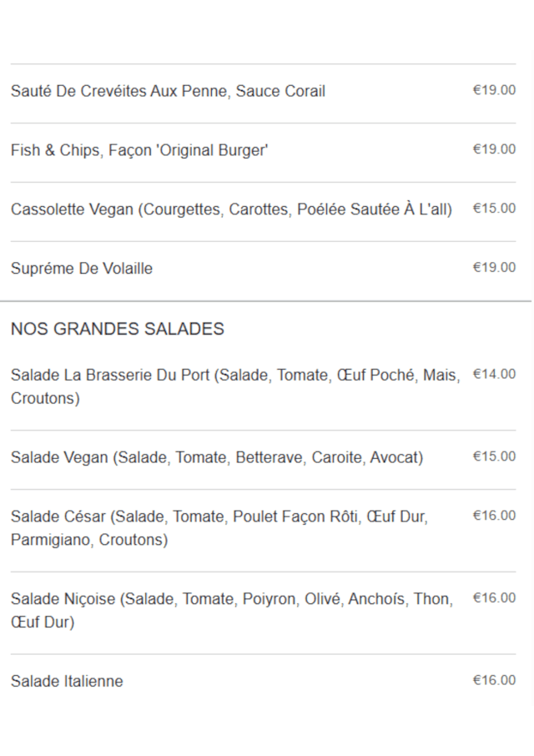The height and width of the screenshot is (756, 534).
Task: Click Salade Italienne's €16.00 price
Action: [494, 681]
